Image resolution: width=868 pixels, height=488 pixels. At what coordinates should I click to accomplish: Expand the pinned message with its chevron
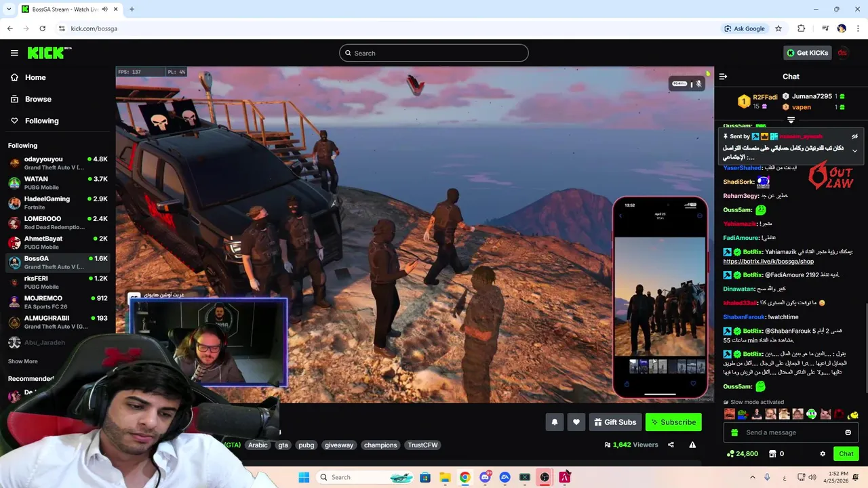[854, 150]
